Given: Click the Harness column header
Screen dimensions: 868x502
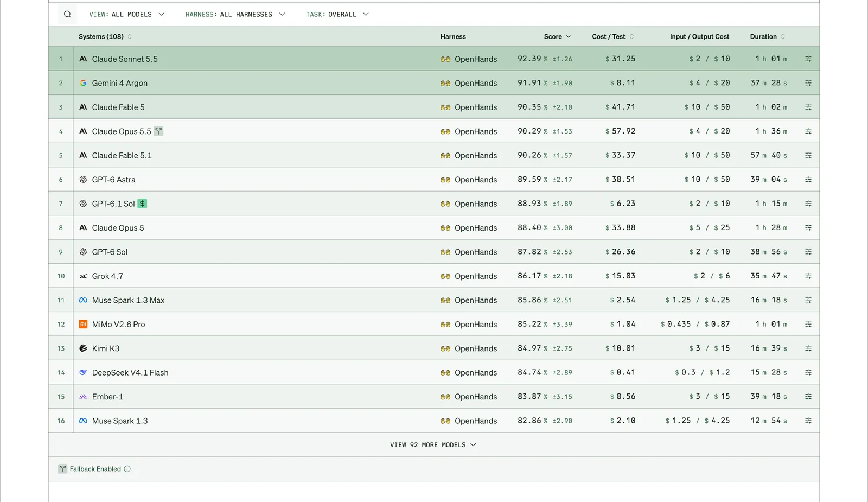Looking at the screenshot, I should (x=453, y=37).
